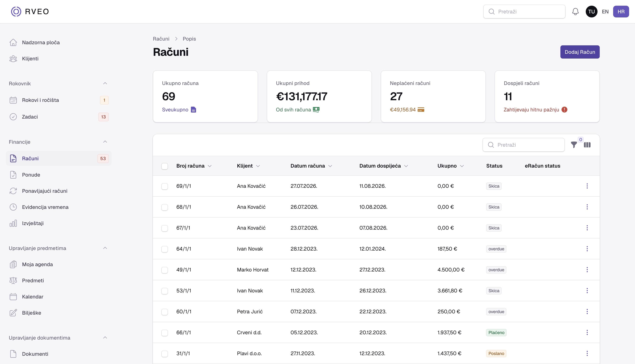Check the box for invoice 69/1/1
This screenshot has height=364, width=635.
164,186
